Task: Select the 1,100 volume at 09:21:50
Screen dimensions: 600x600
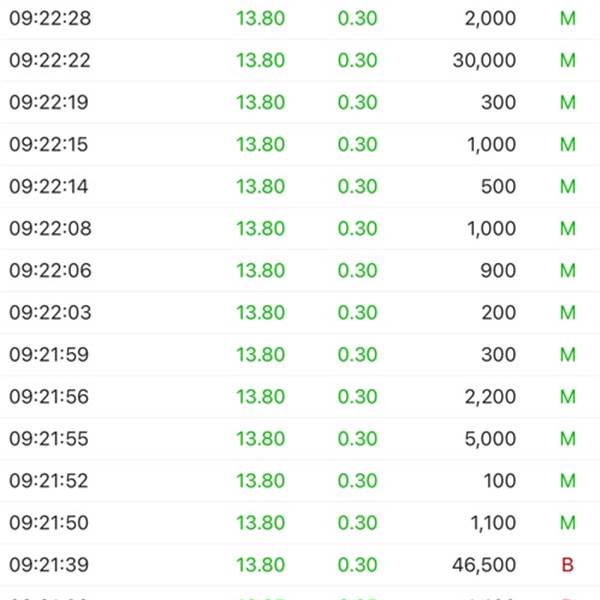Action: [493, 523]
